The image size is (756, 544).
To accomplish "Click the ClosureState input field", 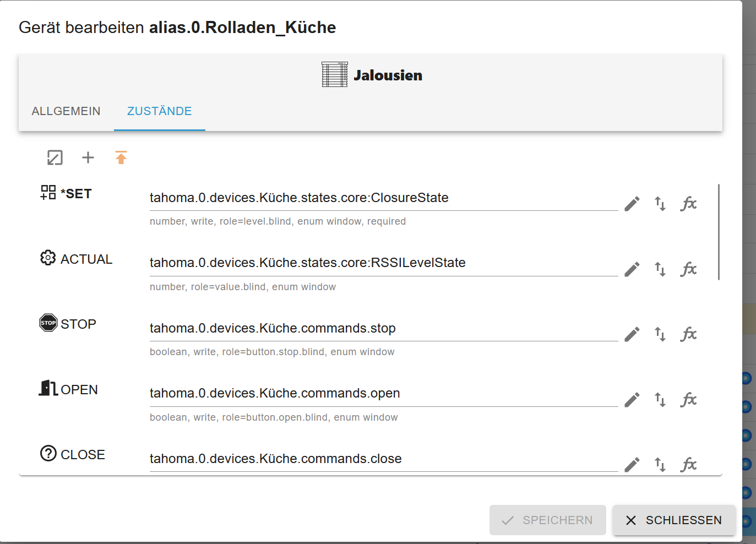I will (383, 198).
